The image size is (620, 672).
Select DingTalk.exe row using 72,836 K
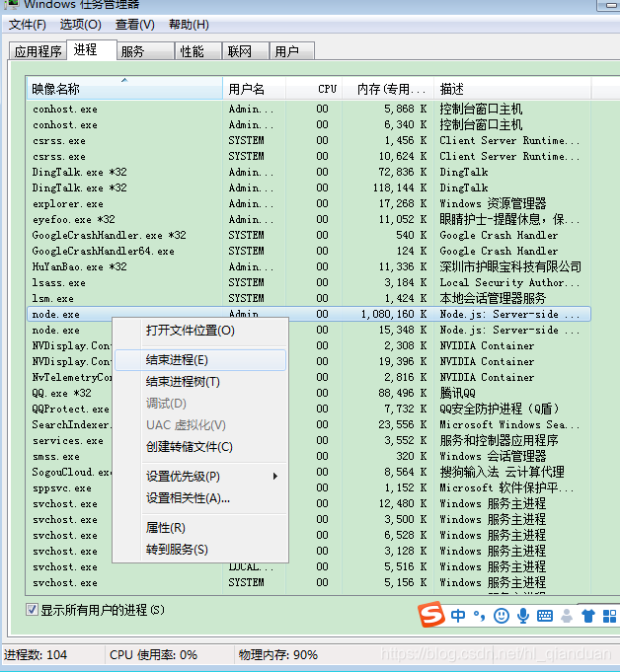point(309,172)
